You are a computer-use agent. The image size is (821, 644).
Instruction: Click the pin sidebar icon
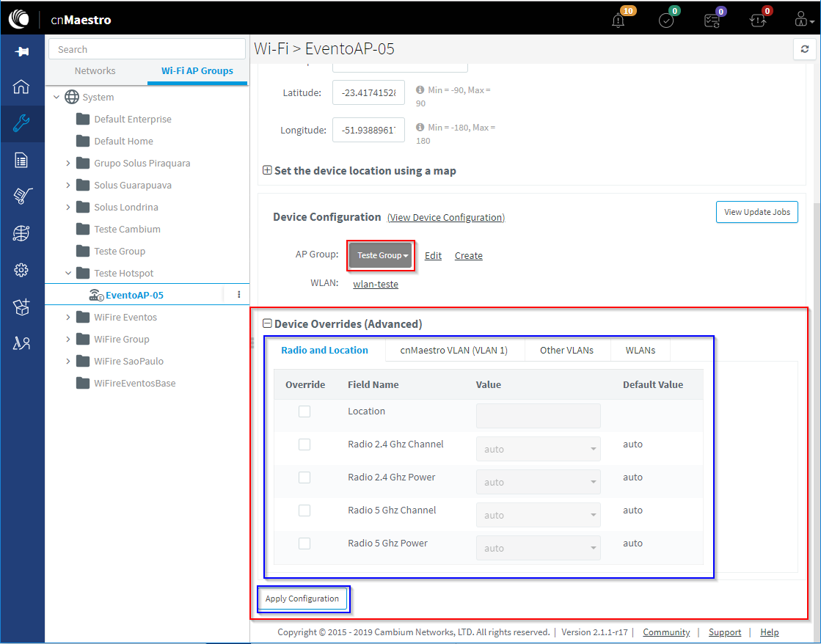tap(21, 51)
